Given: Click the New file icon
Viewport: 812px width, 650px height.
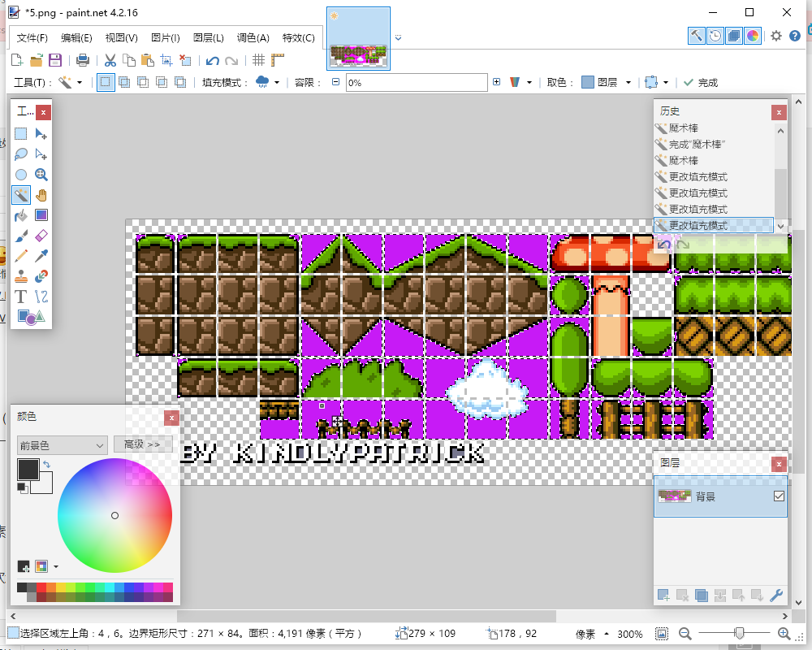Looking at the screenshot, I should (x=17, y=60).
